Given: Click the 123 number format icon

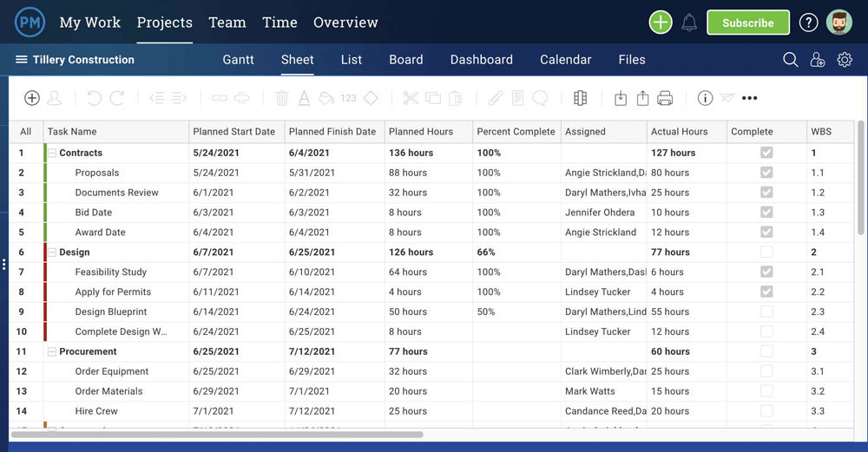Looking at the screenshot, I should [348, 98].
